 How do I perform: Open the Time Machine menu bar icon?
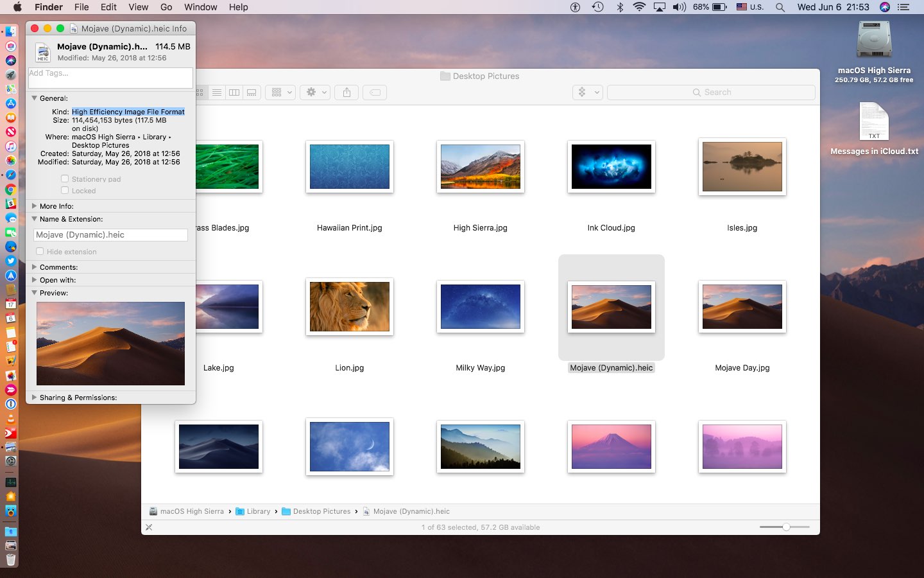[597, 7]
